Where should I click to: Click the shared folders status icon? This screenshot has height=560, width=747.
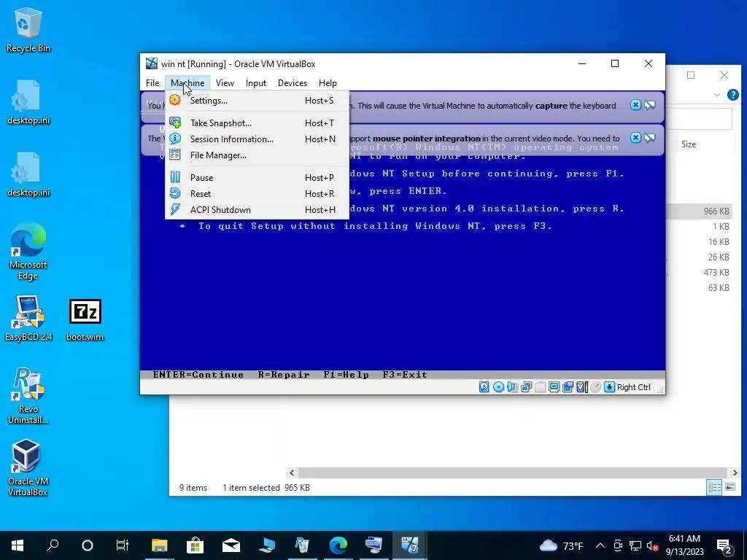540,387
